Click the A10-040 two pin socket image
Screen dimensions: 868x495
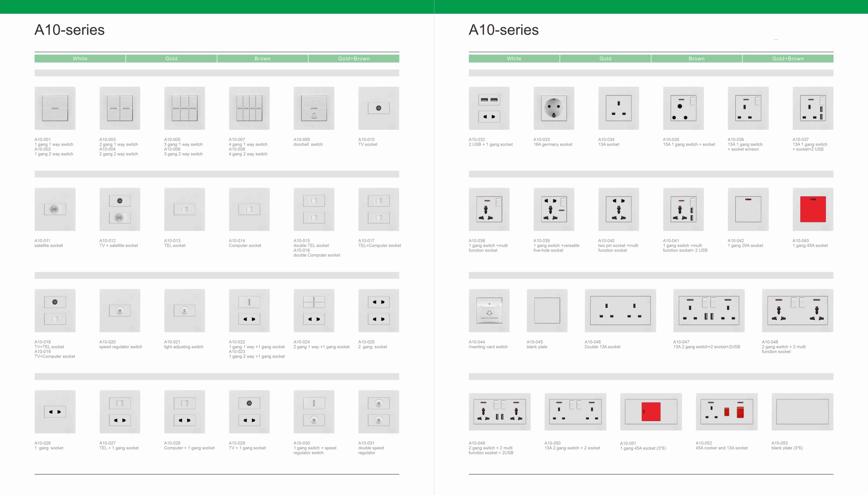click(619, 209)
